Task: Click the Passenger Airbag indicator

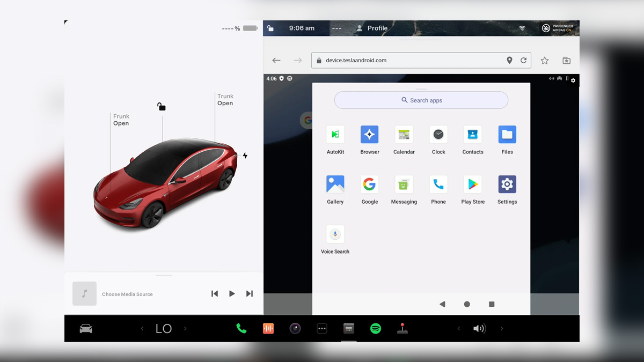Action: (x=558, y=28)
